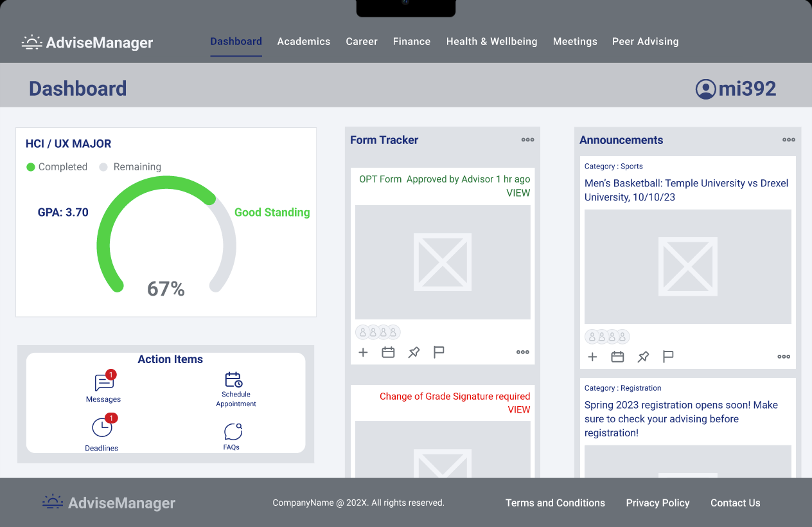Viewport: 812px width, 527px height.
Task: Click 'Change of Grade Signature required' text
Action: [x=455, y=397]
